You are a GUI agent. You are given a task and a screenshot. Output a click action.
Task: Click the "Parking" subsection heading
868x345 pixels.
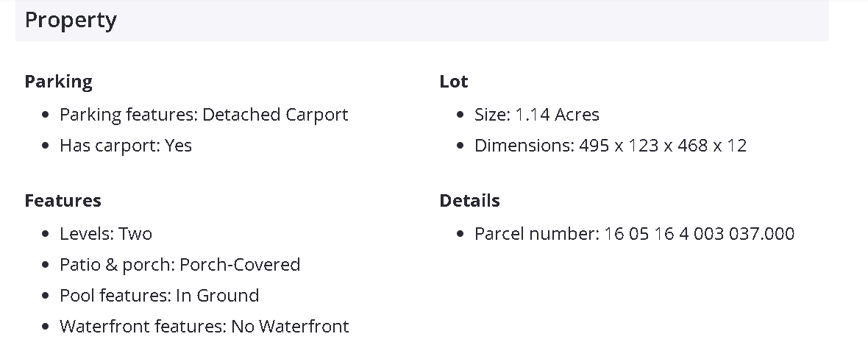click(x=58, y=82)
